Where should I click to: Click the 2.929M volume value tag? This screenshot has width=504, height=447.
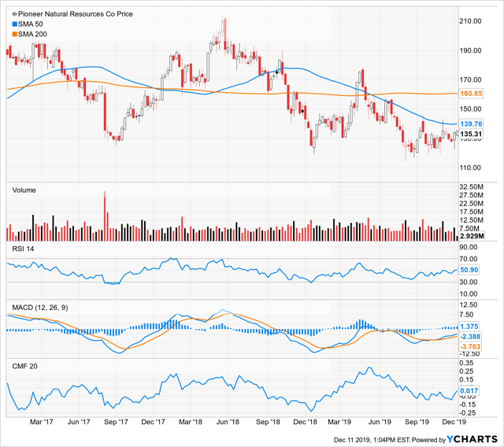pos(472,236)
